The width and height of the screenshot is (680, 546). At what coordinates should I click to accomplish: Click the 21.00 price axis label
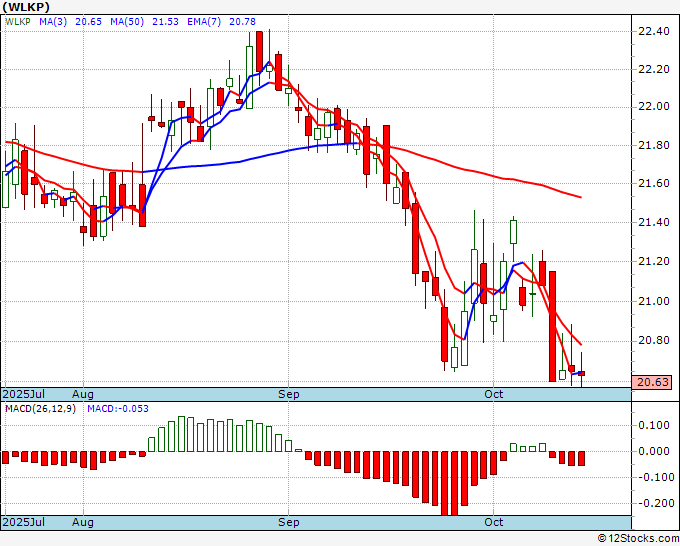654,301
